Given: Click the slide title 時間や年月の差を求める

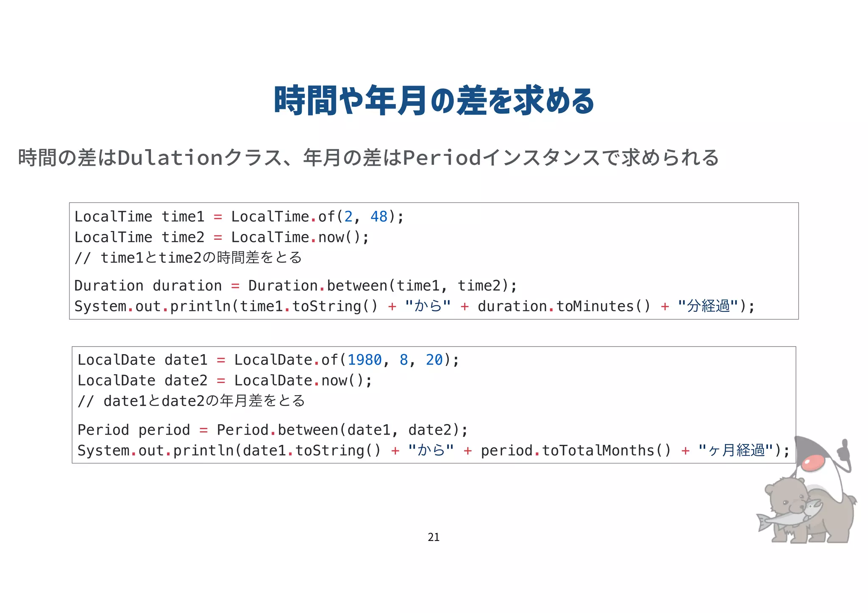Looking at the screenshot, I should point(434,101).
